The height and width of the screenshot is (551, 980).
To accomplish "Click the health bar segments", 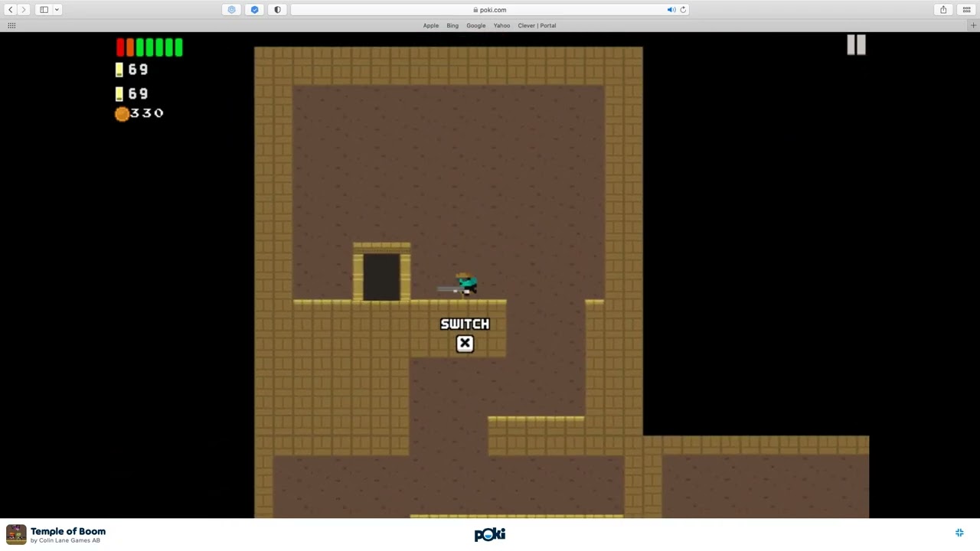I will tap(149, 47).
